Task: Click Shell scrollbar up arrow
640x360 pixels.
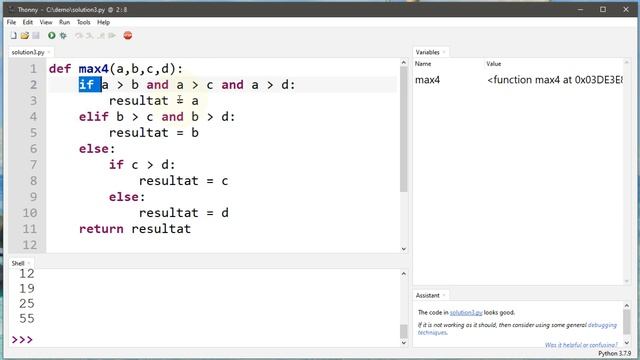Action: [404, 273]
